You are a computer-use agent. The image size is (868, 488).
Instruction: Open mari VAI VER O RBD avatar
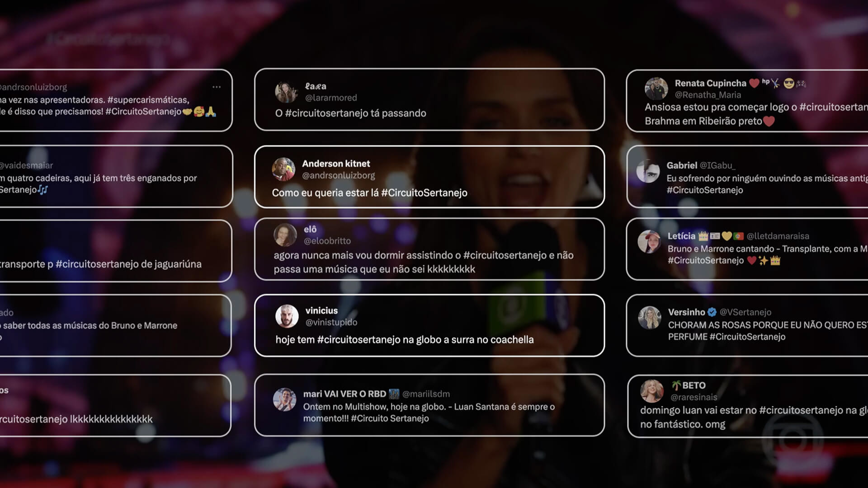(x=284, y=399)
